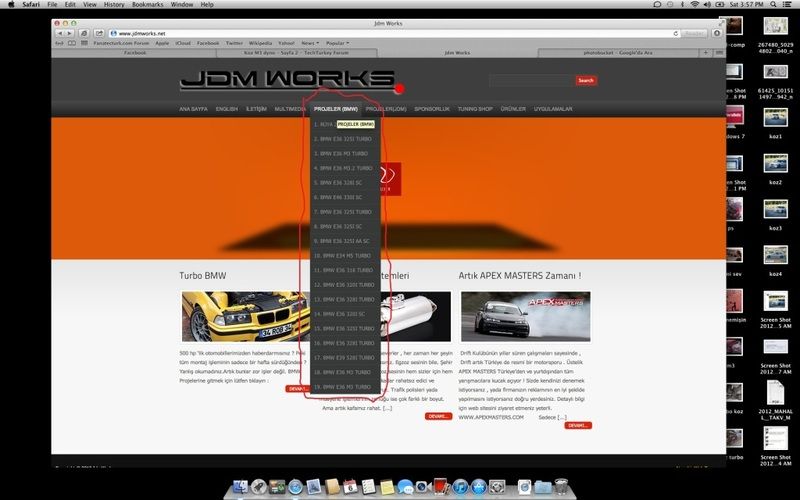
Task: Open APEX Masters drift car thumbnail
Action: click(x=526, y=316)
